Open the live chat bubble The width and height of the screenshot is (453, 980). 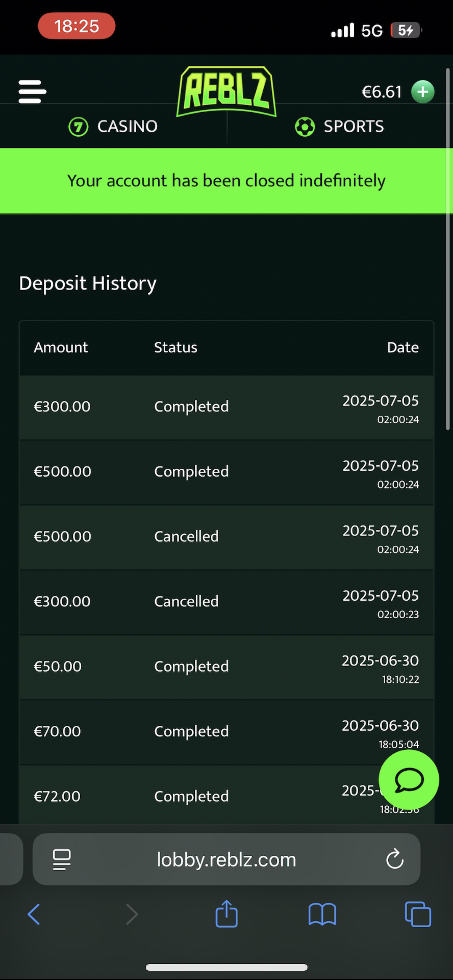[x=408, y=780]
